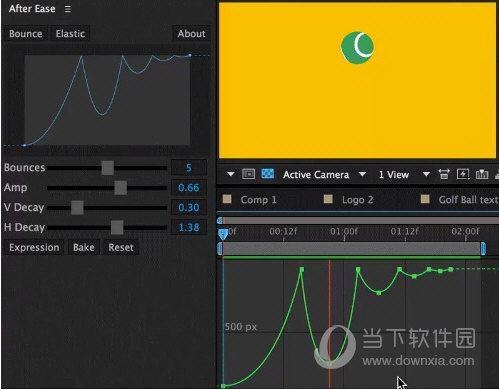Click the Bounces value field showing 5
The width and height of the screenshot is (499, 390).
tap(189, 168)
